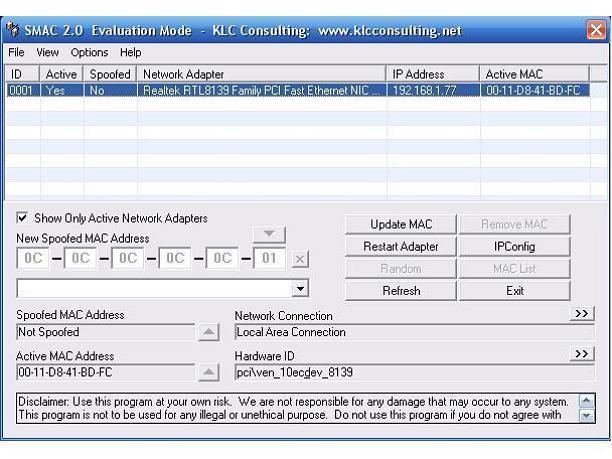Screen dimensions: 612x459
Task: Sort by IP Address column header
Action: (x=433, y=74)
